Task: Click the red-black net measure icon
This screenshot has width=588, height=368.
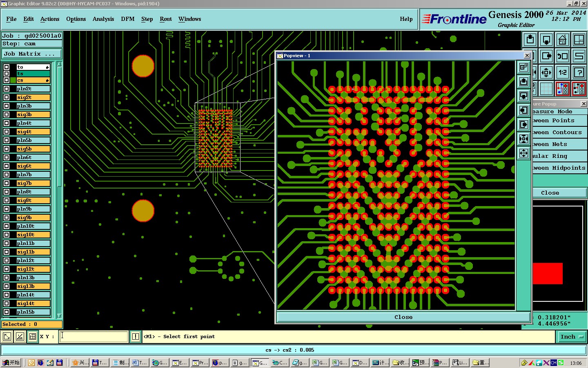Action: (x=579, y=88)
